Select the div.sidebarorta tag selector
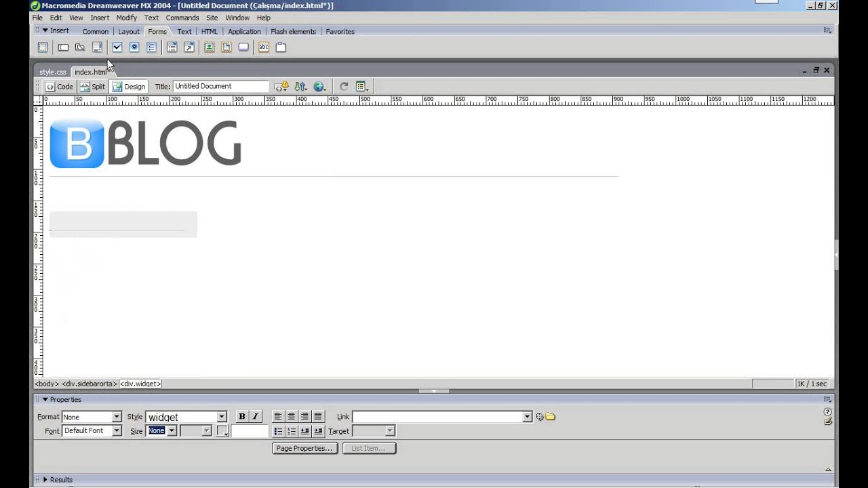The image size is (868, 488). pos(90,384)
